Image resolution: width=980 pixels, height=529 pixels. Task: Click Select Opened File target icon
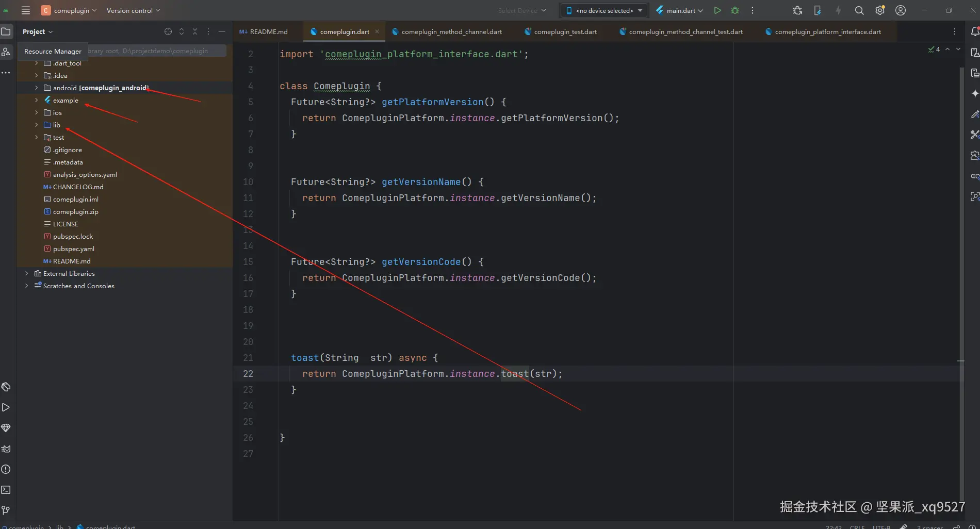click(x=168, y=31)
